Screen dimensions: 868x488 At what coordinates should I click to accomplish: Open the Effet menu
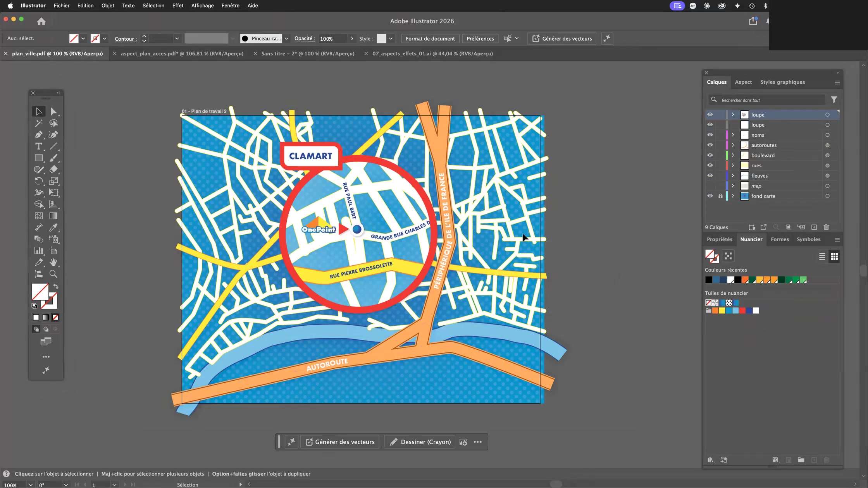tap(178, 5)
